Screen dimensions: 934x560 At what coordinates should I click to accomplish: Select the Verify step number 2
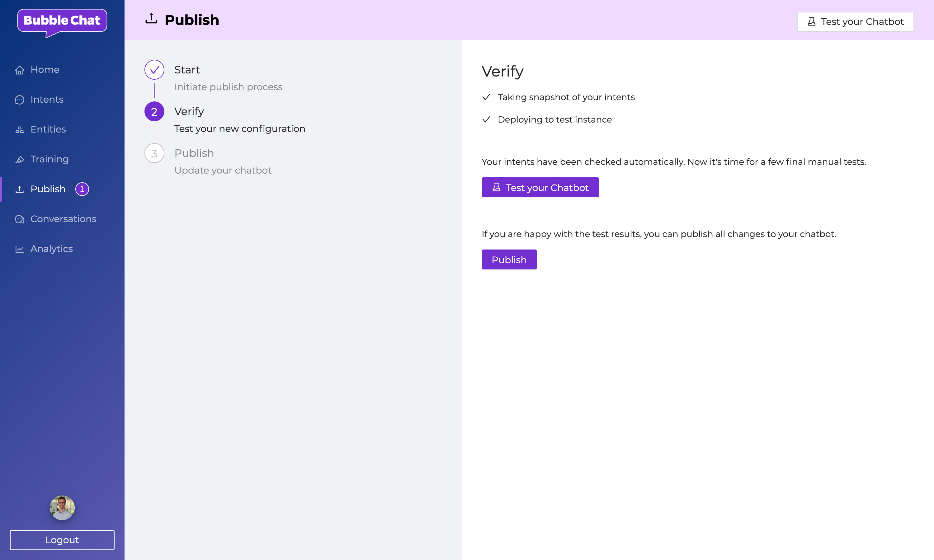pos(154,112)
